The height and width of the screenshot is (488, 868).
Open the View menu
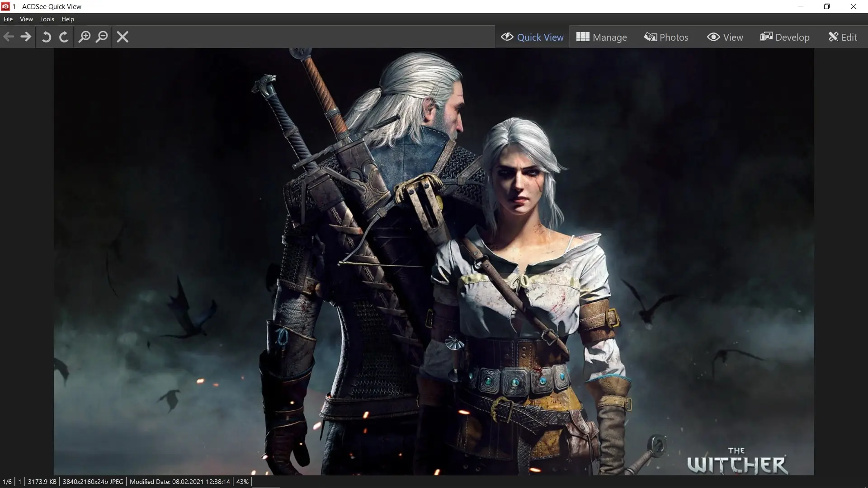pyautogui.click(x=26, y=19)
